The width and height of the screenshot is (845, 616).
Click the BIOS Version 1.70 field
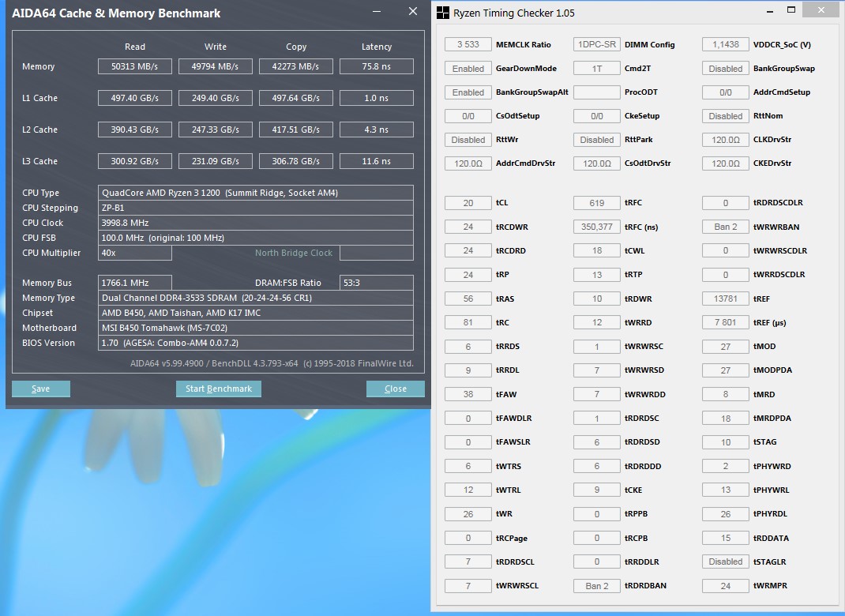(x=256, y=343)
